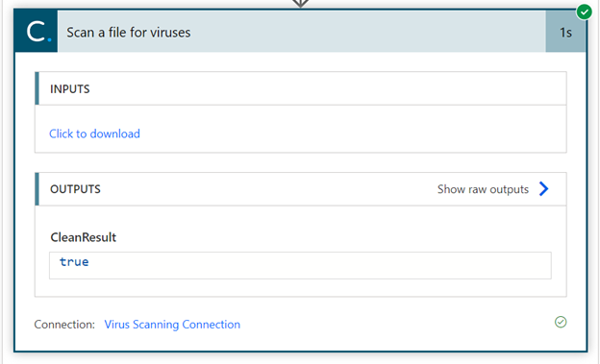This screenshot has height=364, width=600.
Task: Click the Cloudmersive connector logo icon
Action: pos(36,31)
